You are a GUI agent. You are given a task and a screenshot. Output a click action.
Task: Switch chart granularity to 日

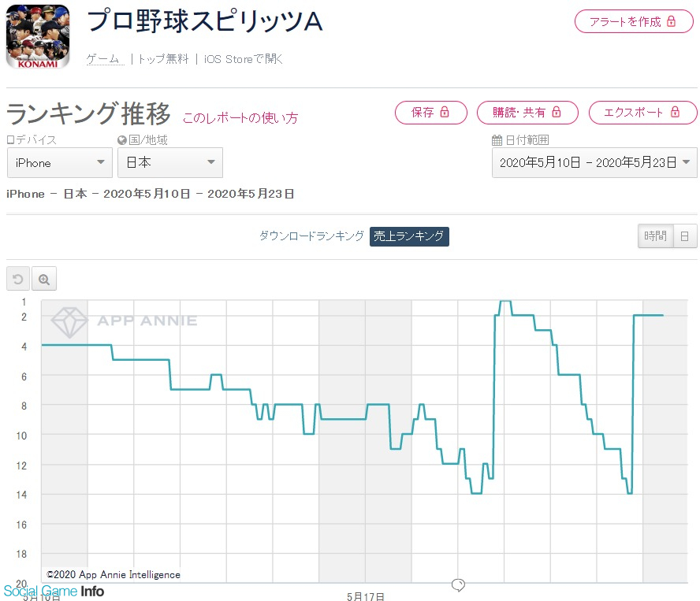(684, 236)
